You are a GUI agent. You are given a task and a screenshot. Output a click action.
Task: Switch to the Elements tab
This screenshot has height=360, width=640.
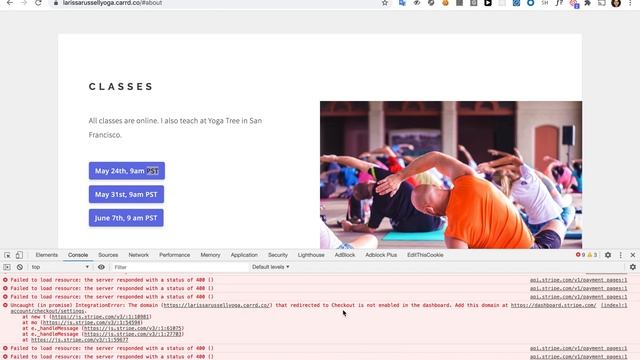(47, 255)
